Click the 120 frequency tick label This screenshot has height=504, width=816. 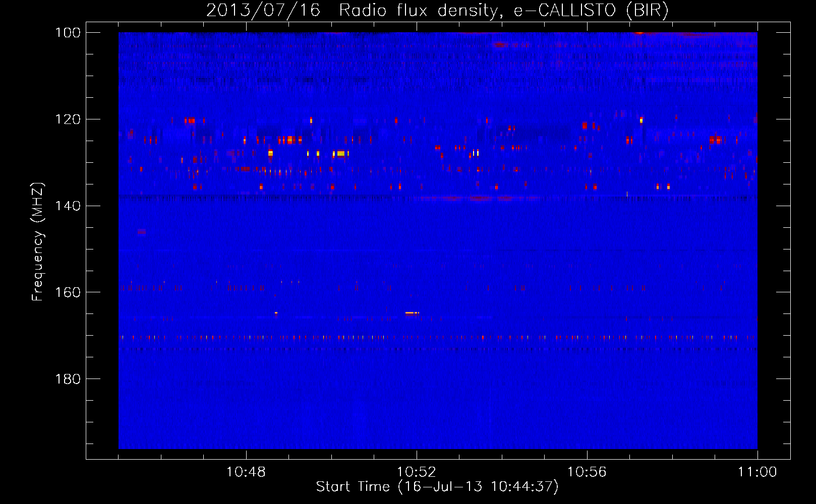coord(68,119)
